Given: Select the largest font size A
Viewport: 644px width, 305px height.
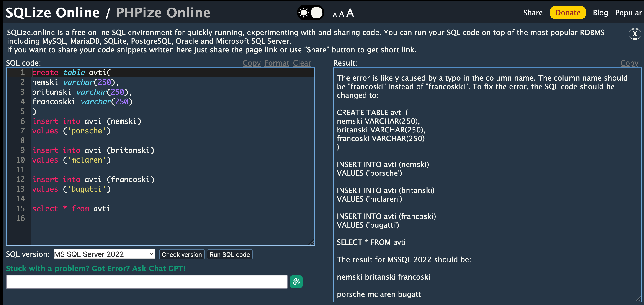Looking at the screenshot, I should tap(350, 13).
